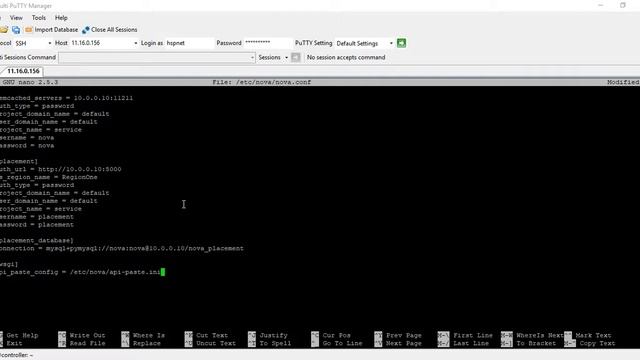Click the 'No session accepts command' status text
Viewport: 640px width, 360px height.
pyautogui.click(x=346, y=58)
